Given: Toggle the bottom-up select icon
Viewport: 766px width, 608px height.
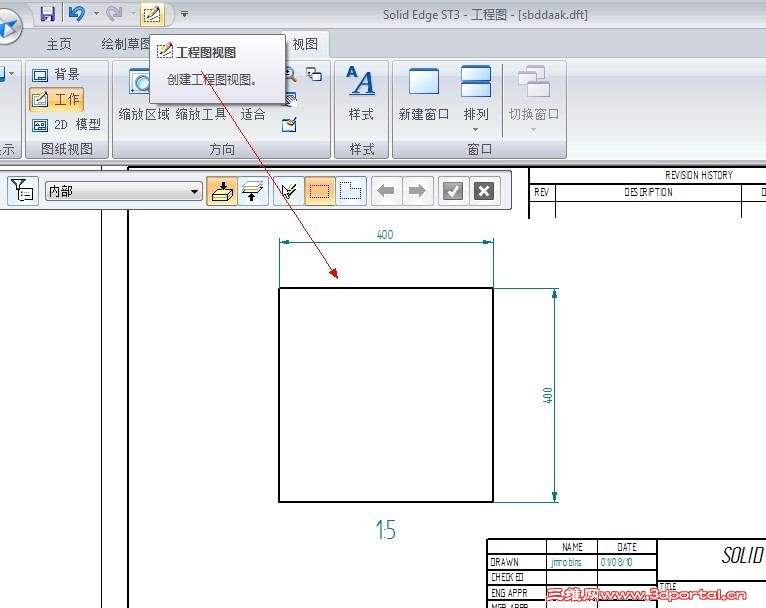Looking at the screenshot, I should (x=222, y=191).
